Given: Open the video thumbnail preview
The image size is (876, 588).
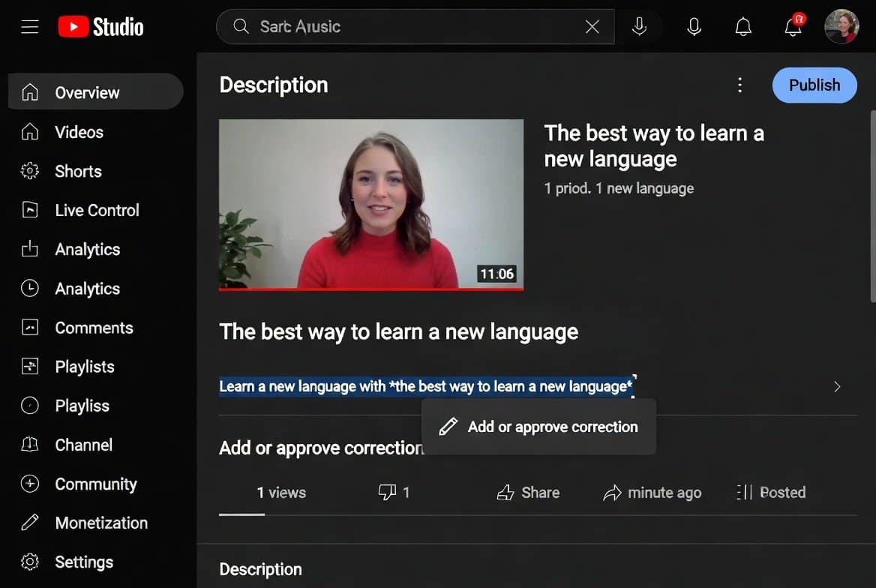Looking at the screenshot, I should 370,204.
